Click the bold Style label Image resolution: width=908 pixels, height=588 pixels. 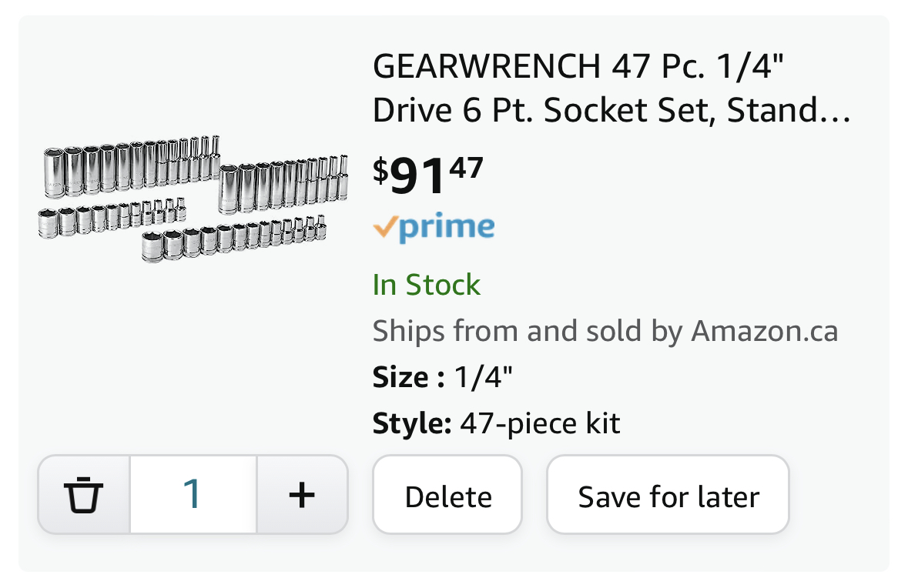point(411,423)
